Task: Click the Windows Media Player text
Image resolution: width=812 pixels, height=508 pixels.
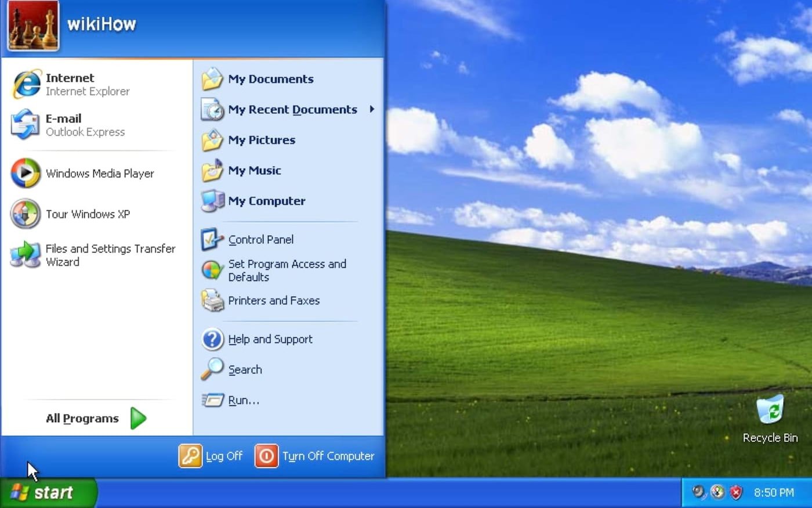Action: 100,173
